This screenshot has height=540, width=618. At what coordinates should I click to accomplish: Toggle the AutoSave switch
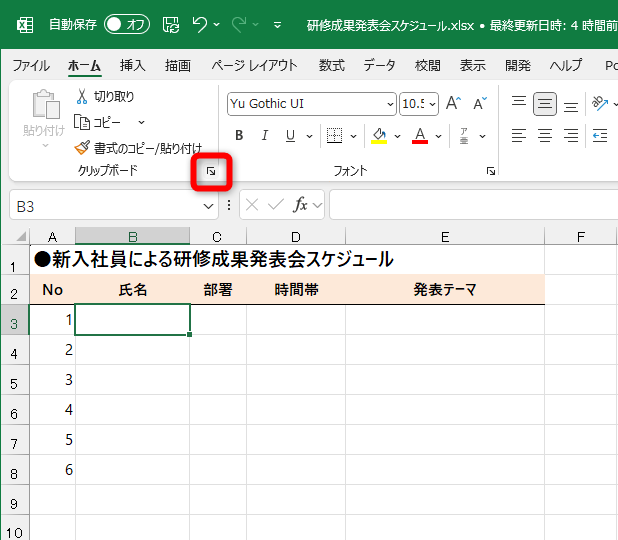(127, 24)
